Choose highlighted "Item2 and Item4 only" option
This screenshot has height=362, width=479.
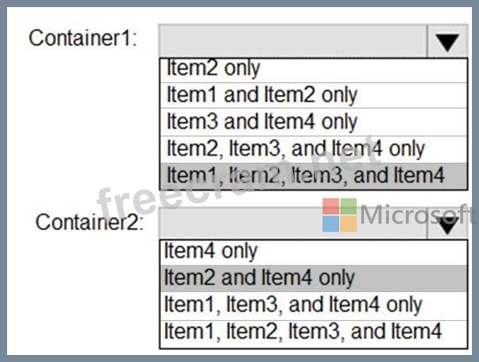tap(313, 278)
